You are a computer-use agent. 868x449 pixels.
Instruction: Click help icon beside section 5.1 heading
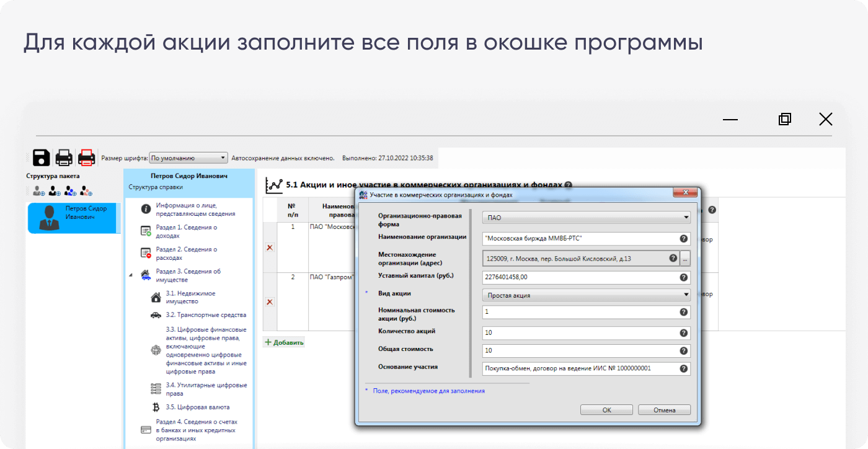(x=569, y=185)
